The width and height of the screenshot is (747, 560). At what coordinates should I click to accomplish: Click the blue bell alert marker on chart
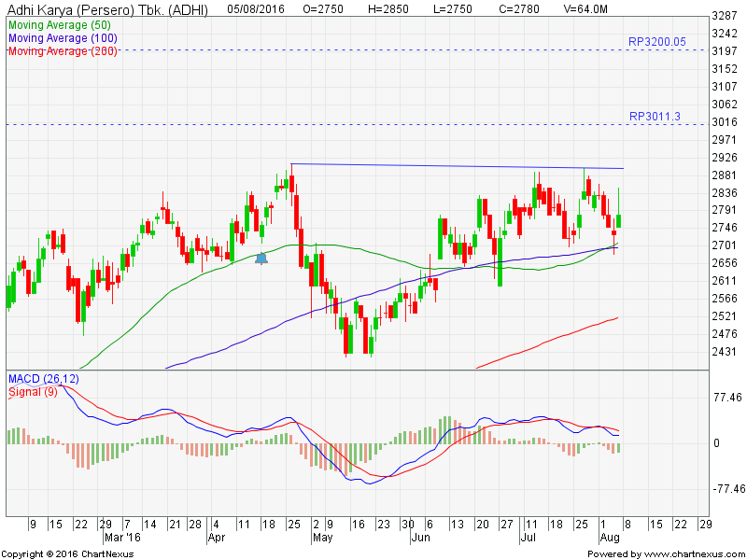[x=261, y=259]
